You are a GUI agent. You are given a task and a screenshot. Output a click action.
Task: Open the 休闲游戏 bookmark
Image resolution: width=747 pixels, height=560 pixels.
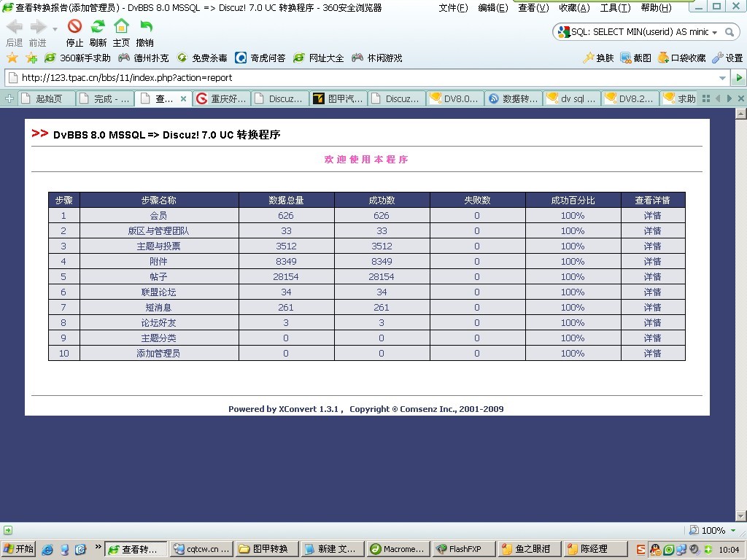coord(377,58)
